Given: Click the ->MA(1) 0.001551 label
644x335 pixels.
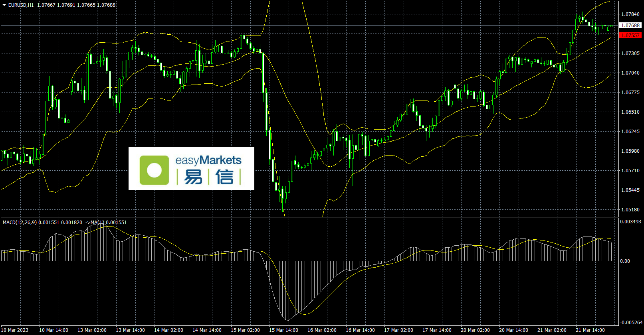Looking at the screenshot, I should pos(106,223).
